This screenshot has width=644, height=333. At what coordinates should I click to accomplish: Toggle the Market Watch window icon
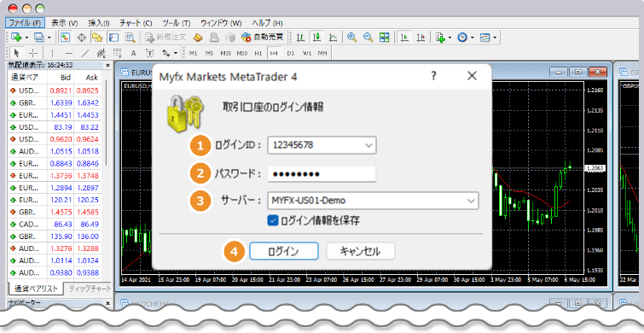(65, 38)
